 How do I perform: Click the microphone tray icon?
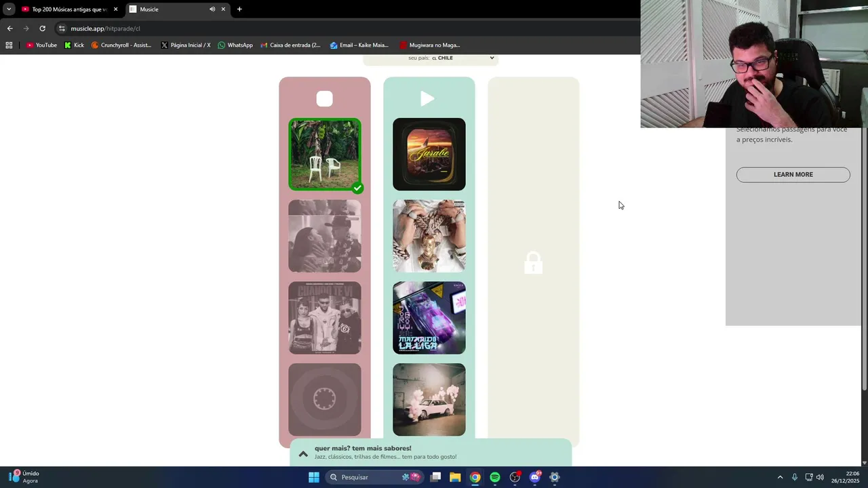(795, 477)
